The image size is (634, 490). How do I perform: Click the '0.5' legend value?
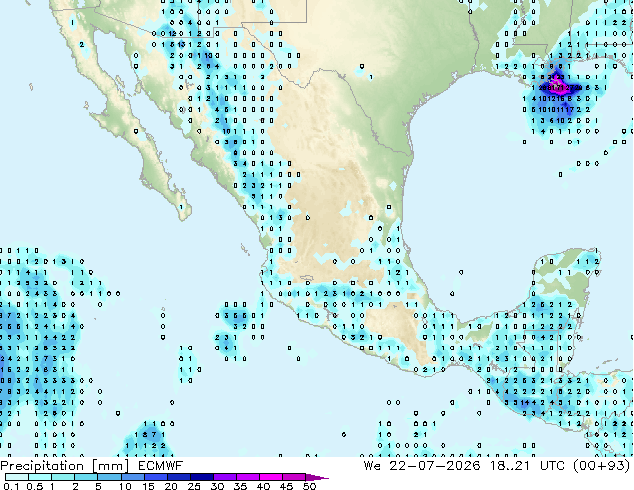(34, 486)
